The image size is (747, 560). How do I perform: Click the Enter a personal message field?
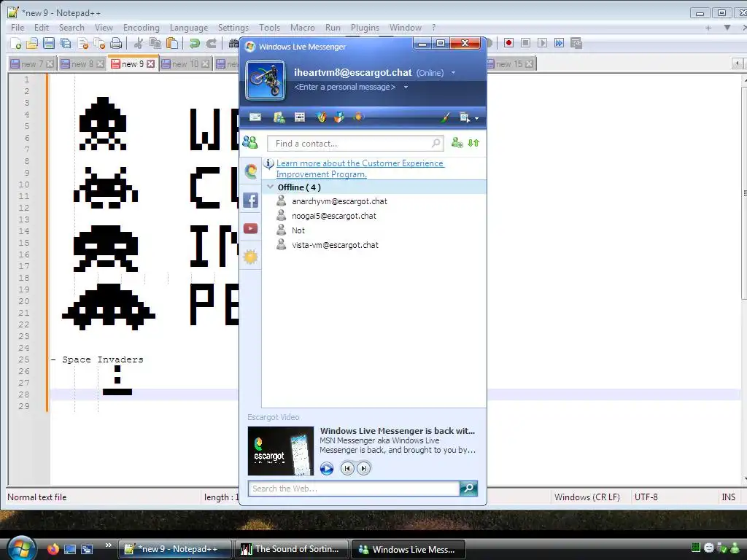pos(345,87)
